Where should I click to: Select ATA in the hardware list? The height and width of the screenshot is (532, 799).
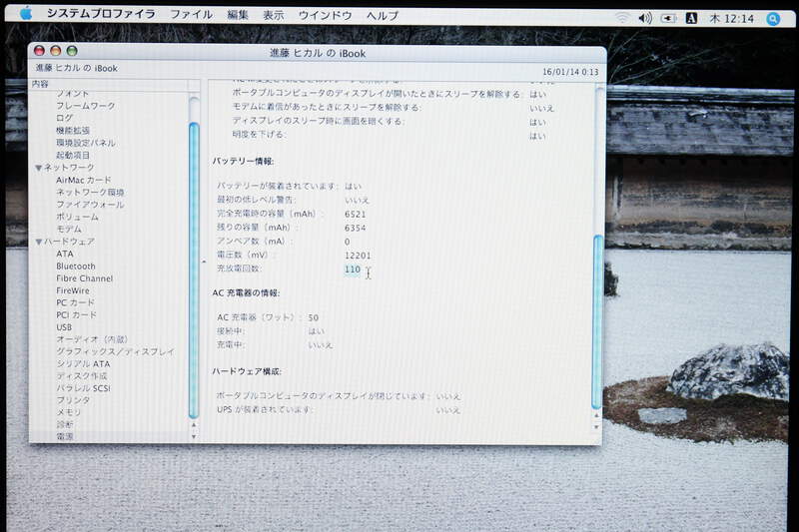[65, 254]
